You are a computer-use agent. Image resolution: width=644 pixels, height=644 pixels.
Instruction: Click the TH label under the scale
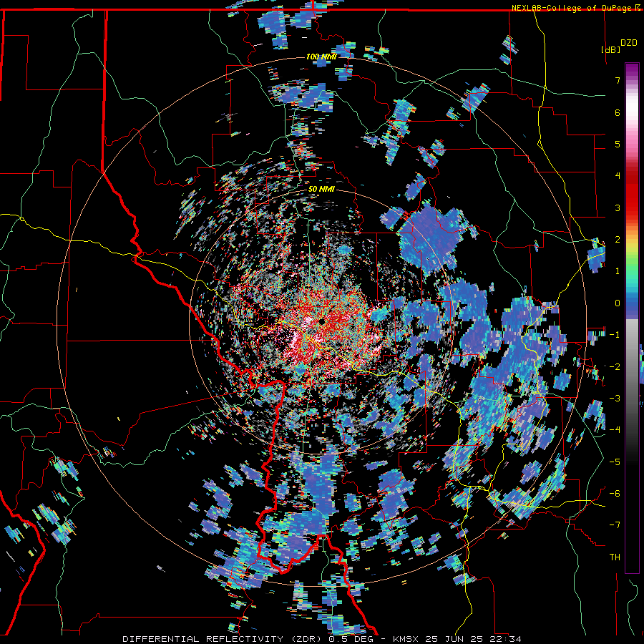click(615, 557)
